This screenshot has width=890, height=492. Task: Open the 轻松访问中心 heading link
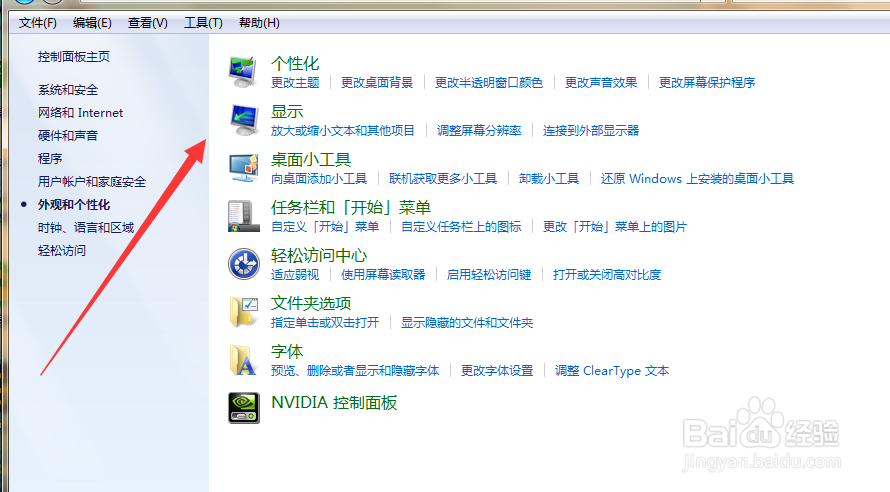click(x=319, y=256)
